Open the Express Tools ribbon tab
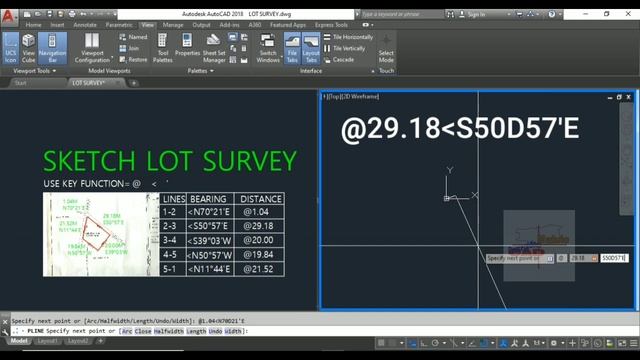The height and width of the screenshot is (360, 640). [331, 25]
